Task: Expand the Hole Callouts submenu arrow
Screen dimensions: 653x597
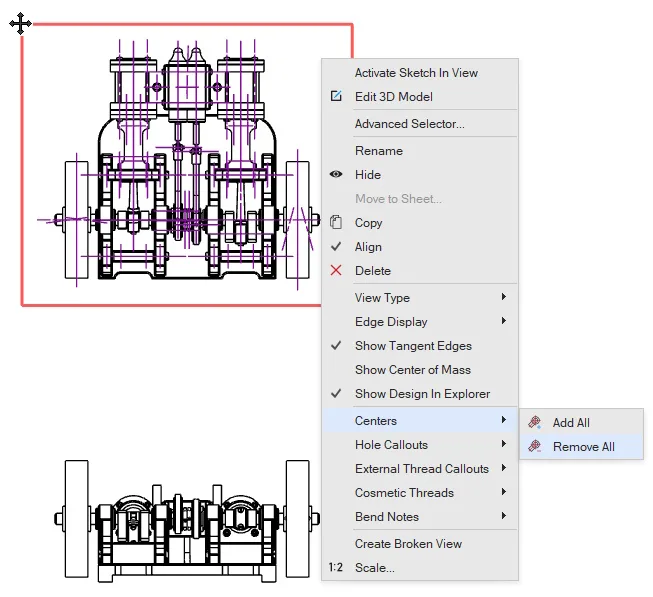Action: coord(504,444)
